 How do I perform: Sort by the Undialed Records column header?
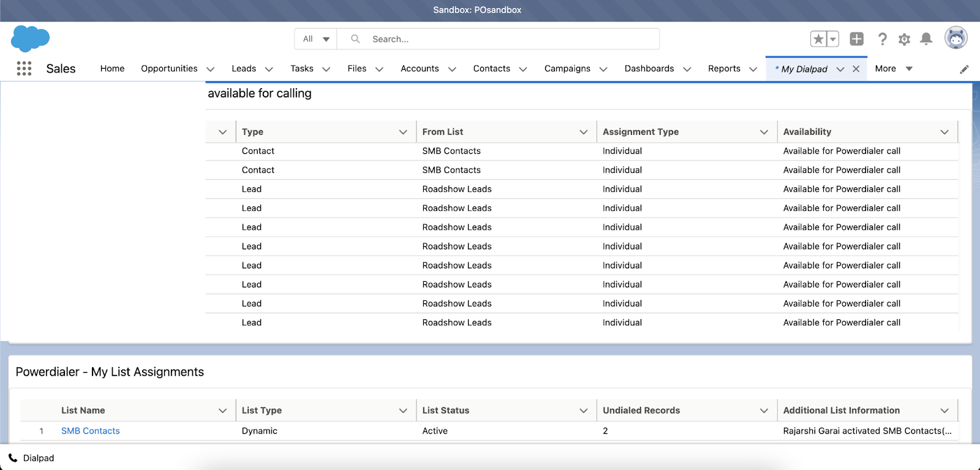click(x=641, y=411)
